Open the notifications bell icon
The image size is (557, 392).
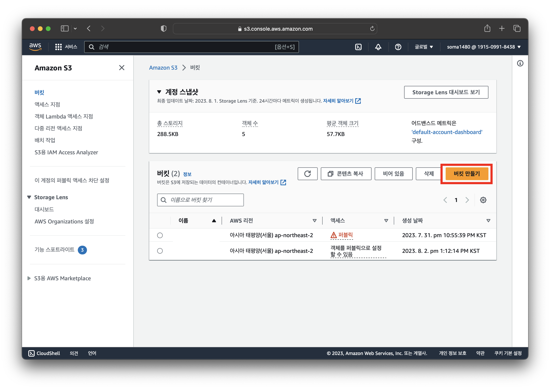378,47
